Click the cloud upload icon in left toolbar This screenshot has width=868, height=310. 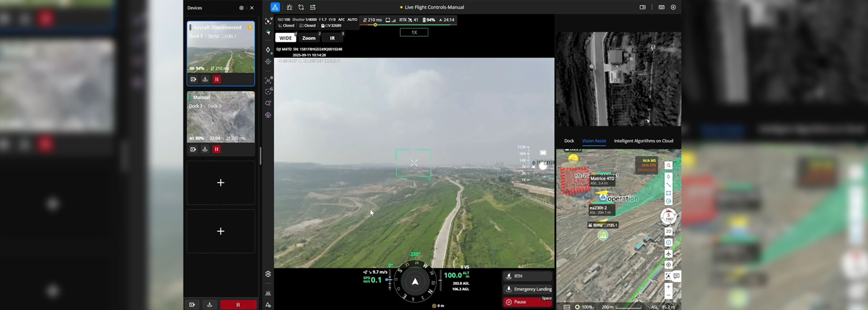[268, 115]
